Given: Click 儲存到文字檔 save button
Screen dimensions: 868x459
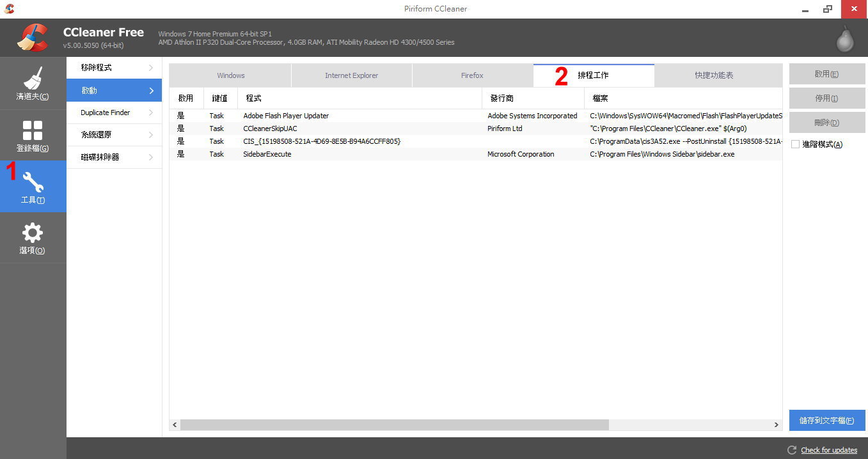Looking at the screenshot, I should (827, 421).
